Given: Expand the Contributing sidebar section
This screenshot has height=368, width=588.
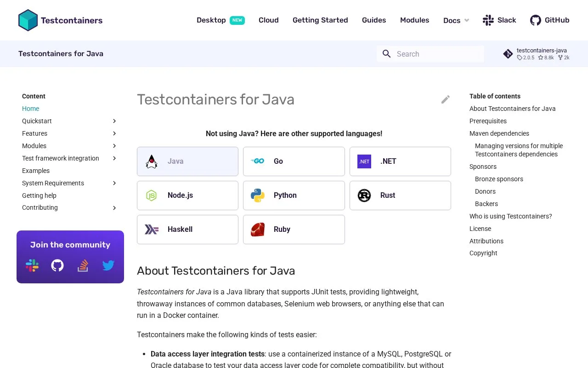Looking at the screenshot, I should (x=114, y=208).
